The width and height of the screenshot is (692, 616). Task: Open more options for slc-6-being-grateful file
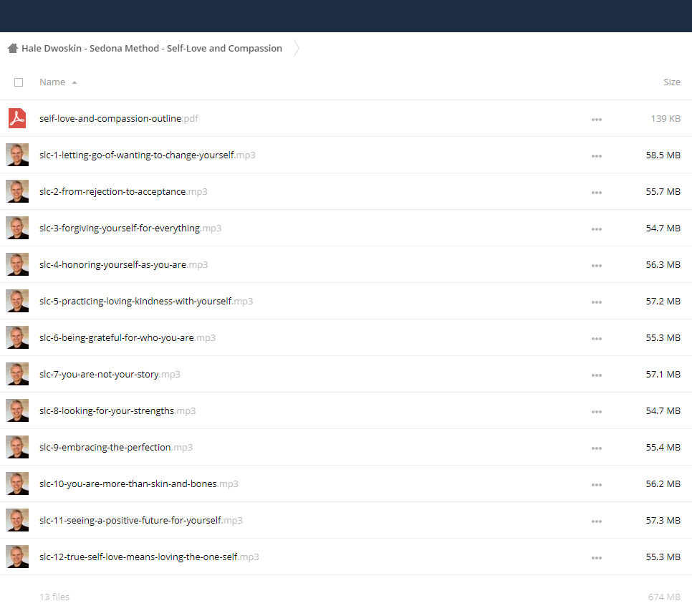click(x=597, y=340)
